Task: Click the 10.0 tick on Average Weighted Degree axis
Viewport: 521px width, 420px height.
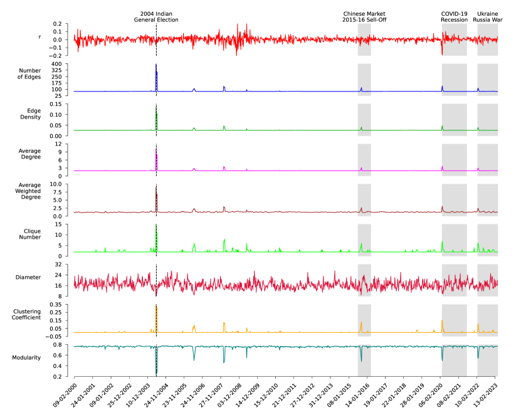Action: point(56,184)
